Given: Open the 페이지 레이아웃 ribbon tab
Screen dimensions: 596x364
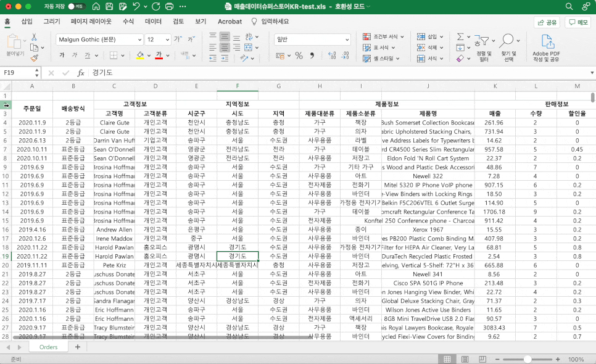Looking at the screenshot, I should 91,21.
